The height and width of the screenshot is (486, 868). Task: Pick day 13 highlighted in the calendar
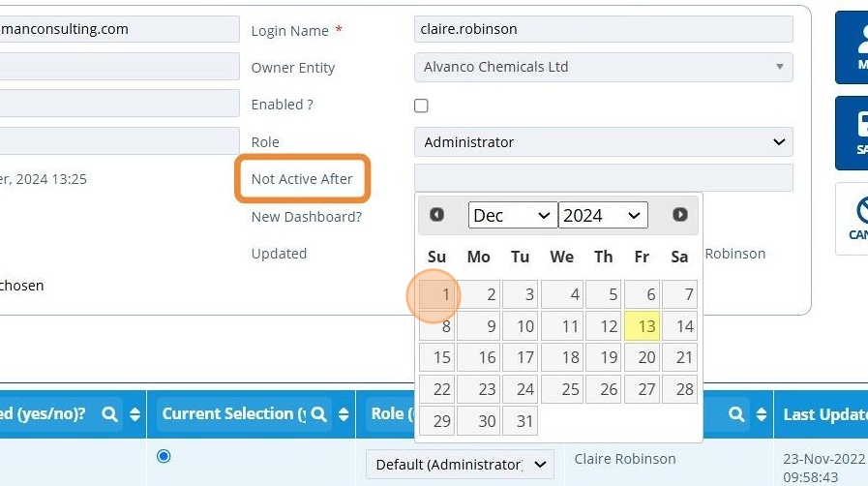(642, 326)
